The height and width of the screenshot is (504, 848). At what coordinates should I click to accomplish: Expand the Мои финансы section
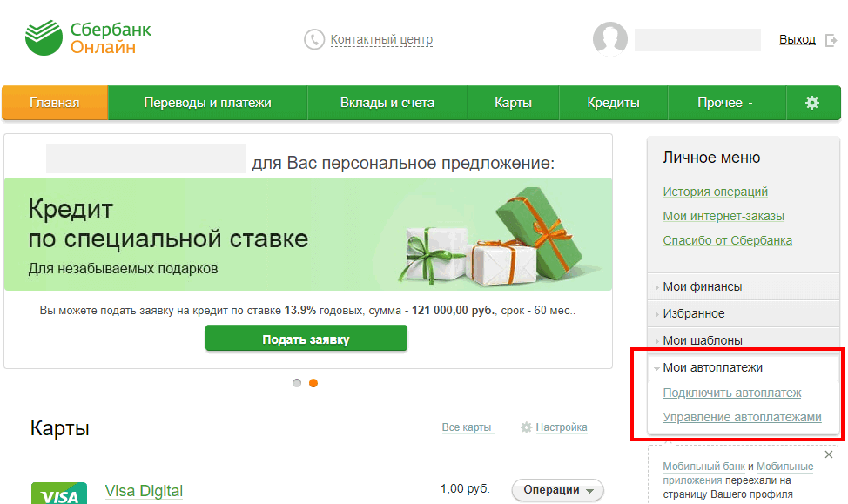coord(744,286)
